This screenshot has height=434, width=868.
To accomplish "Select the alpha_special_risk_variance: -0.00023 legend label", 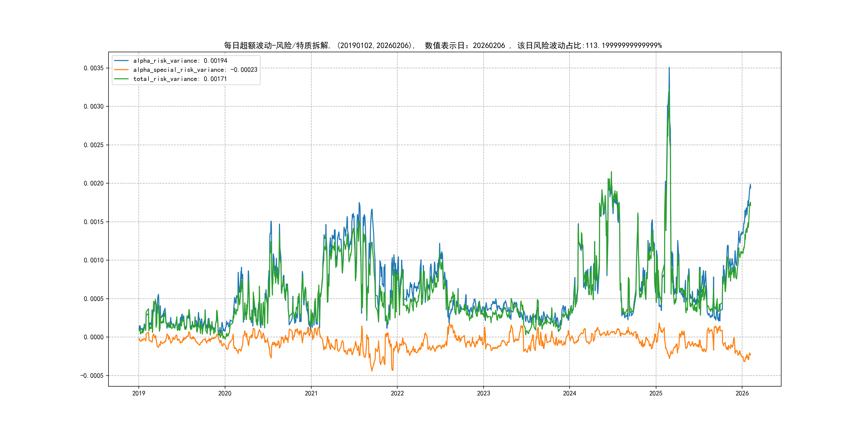I will [195, 70].
